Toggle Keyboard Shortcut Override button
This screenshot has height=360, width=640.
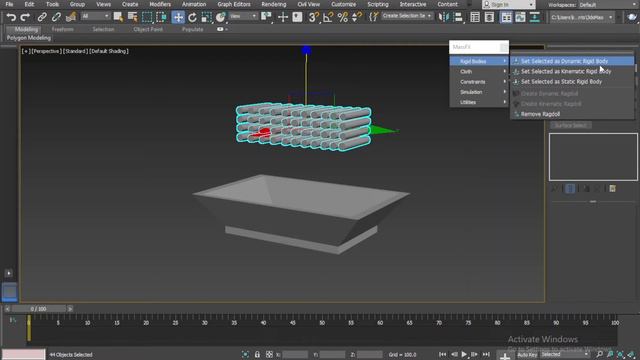click(x=298, y=17)
